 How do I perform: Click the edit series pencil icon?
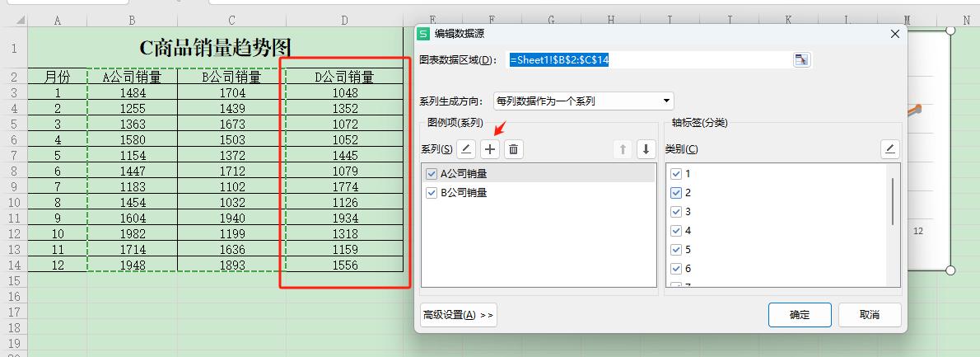pyautogui.click(x=466, y=148)
